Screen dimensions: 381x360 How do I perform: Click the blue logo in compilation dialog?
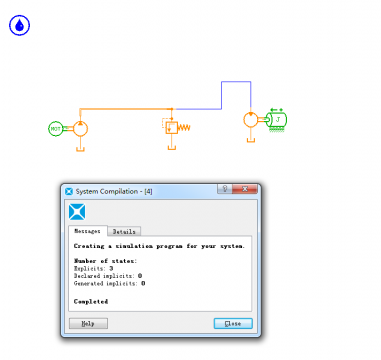pyautogui.click(x=77, y=212)
